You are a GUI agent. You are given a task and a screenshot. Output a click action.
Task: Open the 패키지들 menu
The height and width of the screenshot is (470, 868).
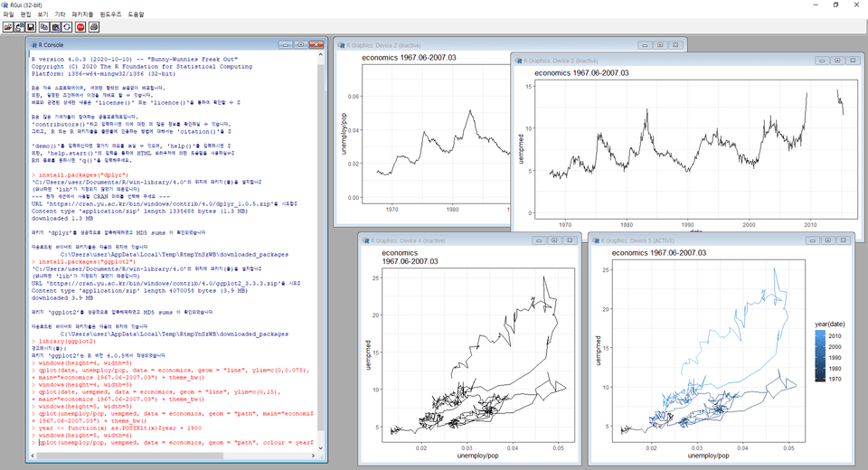pyautogui.click(x=84, y=15)
